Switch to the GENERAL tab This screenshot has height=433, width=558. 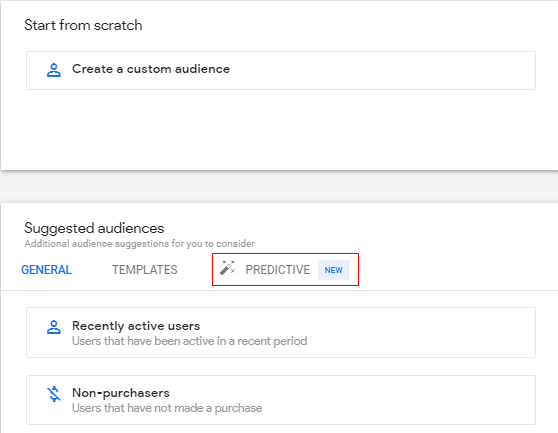point(46,270)
